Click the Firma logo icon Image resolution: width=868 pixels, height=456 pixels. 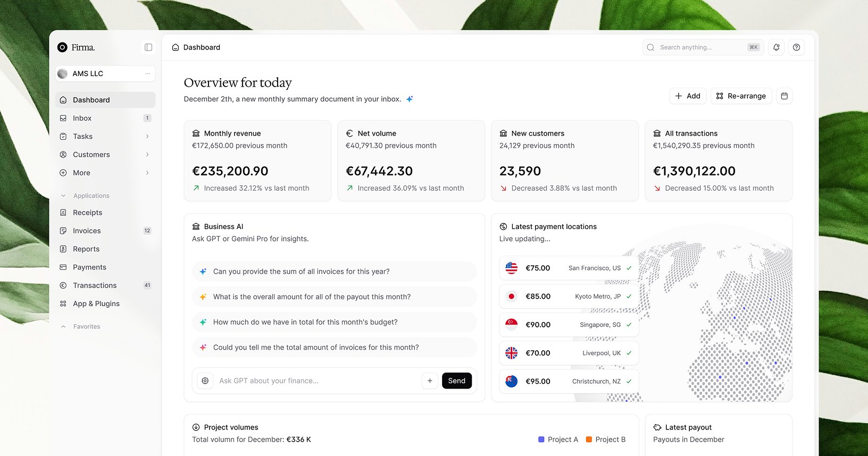[62, 47]
